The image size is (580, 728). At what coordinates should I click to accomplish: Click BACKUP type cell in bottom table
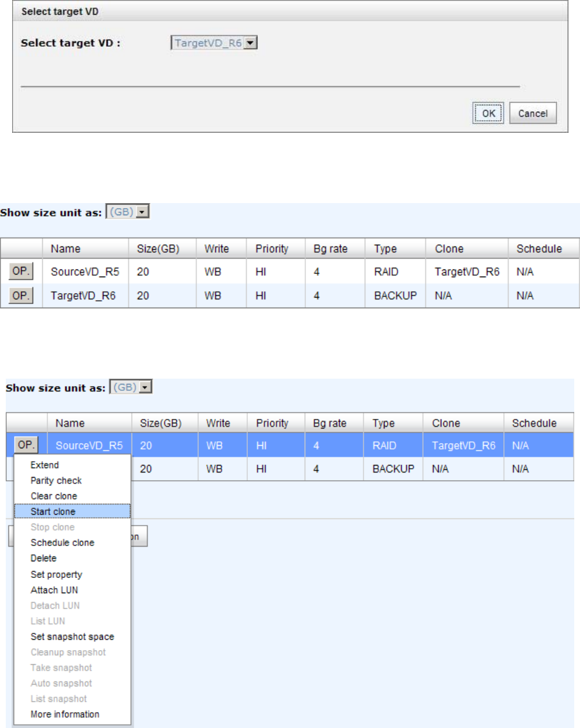[393, 469]
